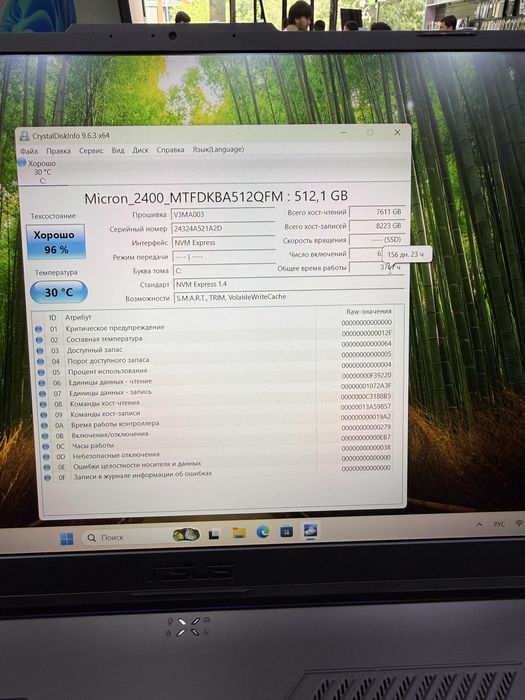525x700 pixels.
Task: Select the Небезопасные отключения attribute text
Action: pyautogui.click(x=116, y=455)
